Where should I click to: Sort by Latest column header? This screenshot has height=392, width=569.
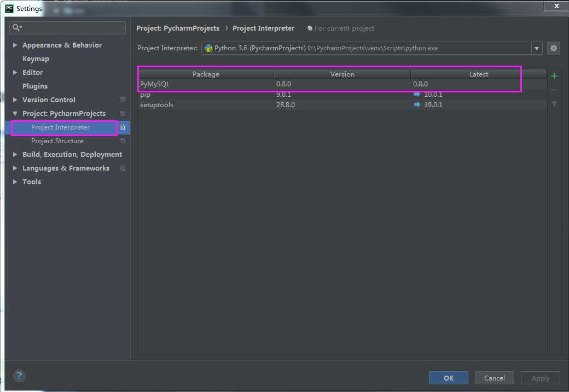point(478,74)
